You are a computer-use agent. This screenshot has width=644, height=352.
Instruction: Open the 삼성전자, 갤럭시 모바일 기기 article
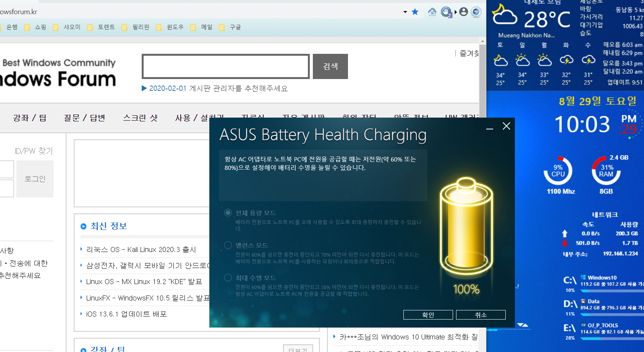(x=147, y=266)
